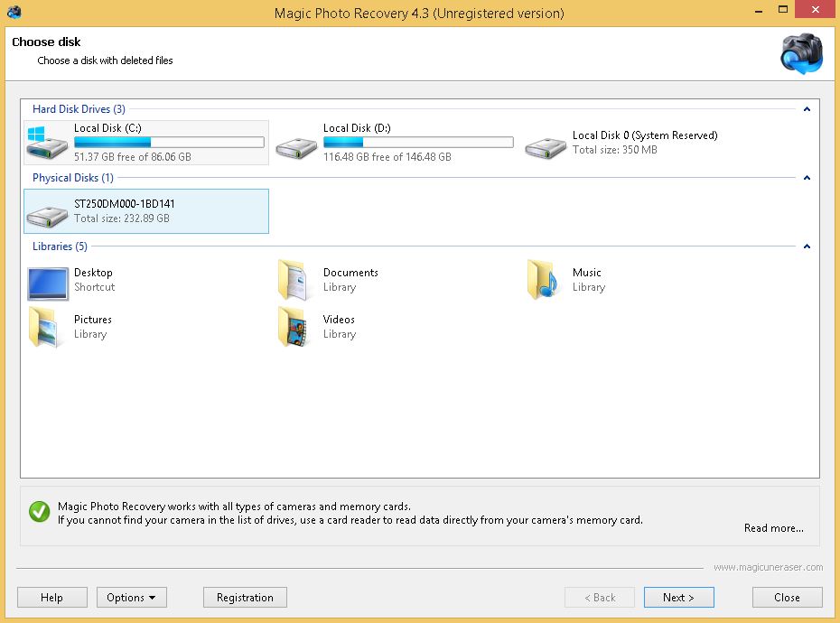Visit www.magicuneraser.com link
Image resolution: width=840 pixels, height=623 pixels.
coord(769,567)
